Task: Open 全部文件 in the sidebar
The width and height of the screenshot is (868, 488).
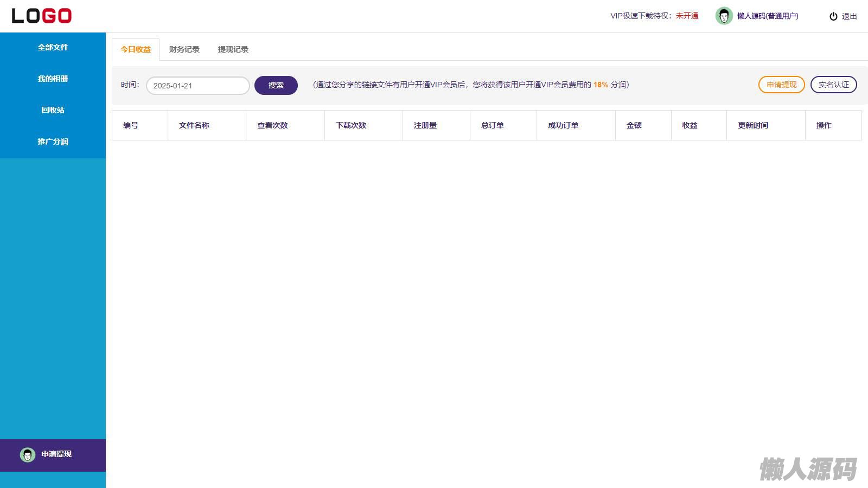Action: click(53, 48)
